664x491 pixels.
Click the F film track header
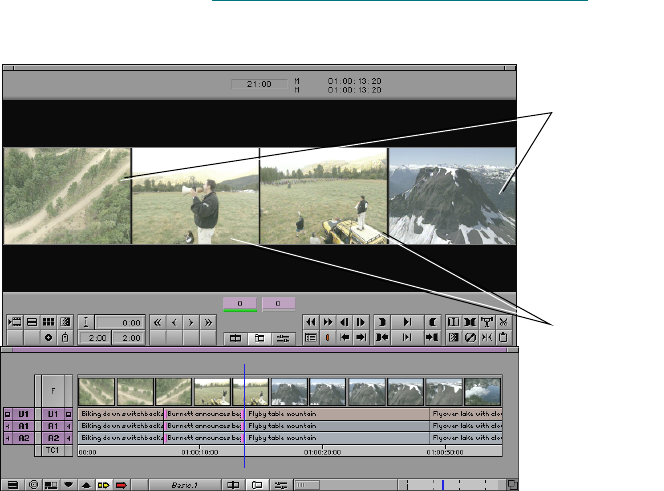[53, 391]
